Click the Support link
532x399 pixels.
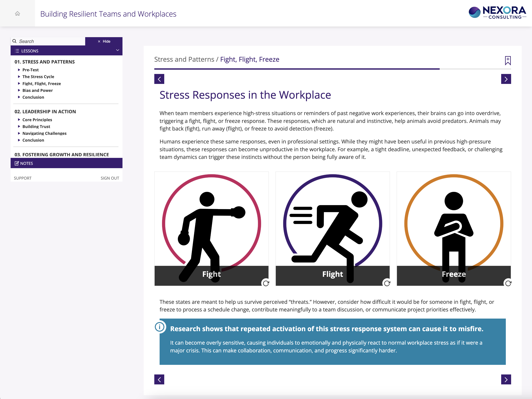(x=23, y=178)
